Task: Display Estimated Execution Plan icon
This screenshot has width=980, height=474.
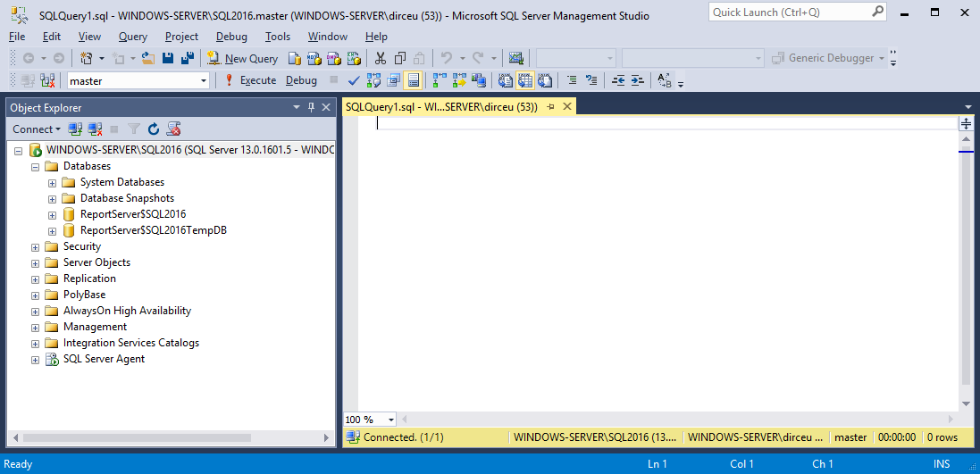Action: pyautogui.click(x=373, y=80)
